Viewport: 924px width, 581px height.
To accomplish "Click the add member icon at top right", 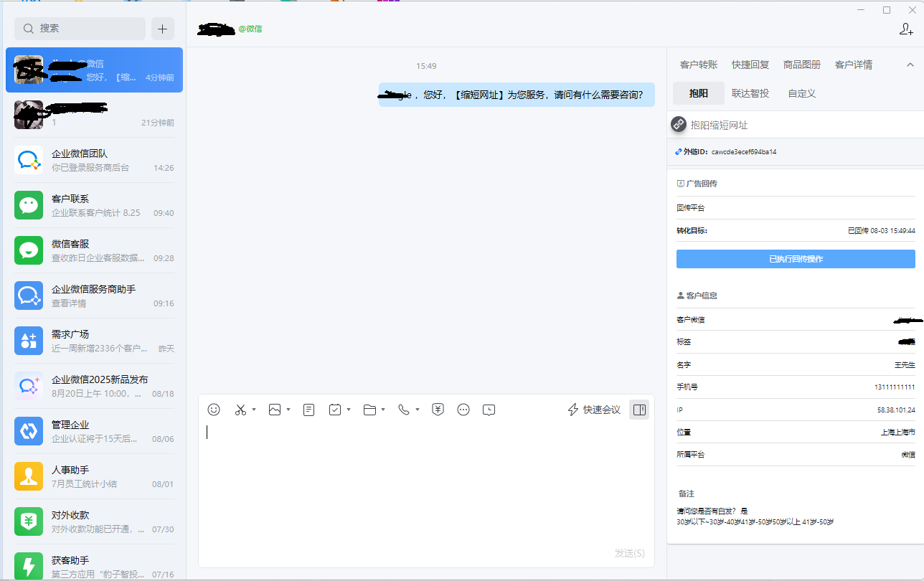I will tap(906, 29).
